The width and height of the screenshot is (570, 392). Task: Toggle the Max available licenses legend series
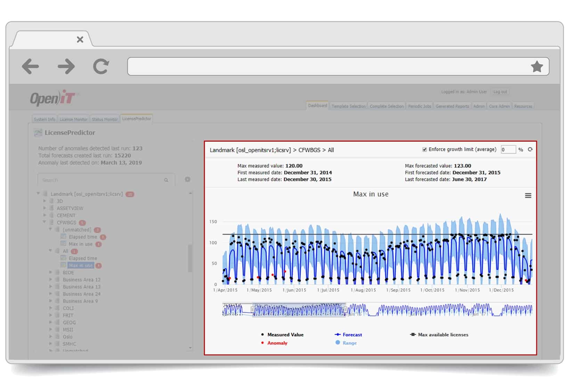(x=439, y=335)
